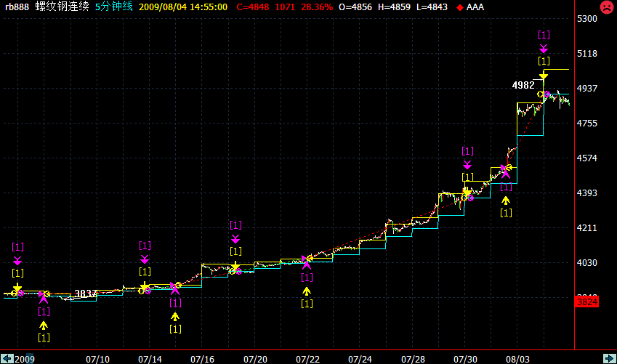Click the 07/28 date label
617x364 pixels.
[x=413, y=359]
